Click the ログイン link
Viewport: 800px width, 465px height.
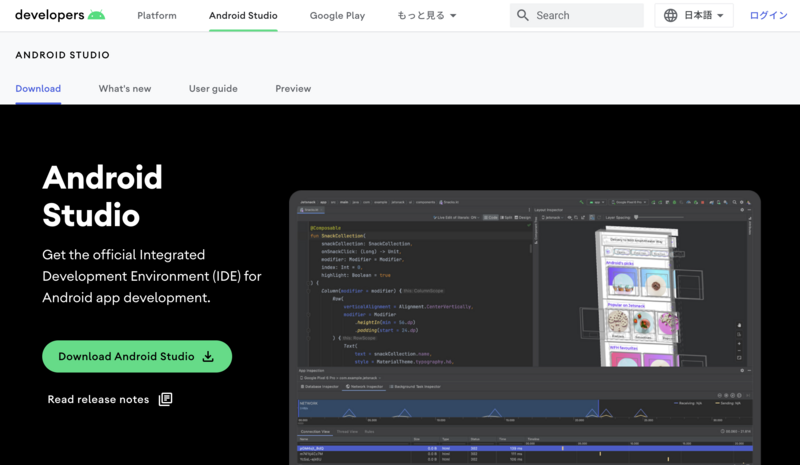(x=768, y=15)
